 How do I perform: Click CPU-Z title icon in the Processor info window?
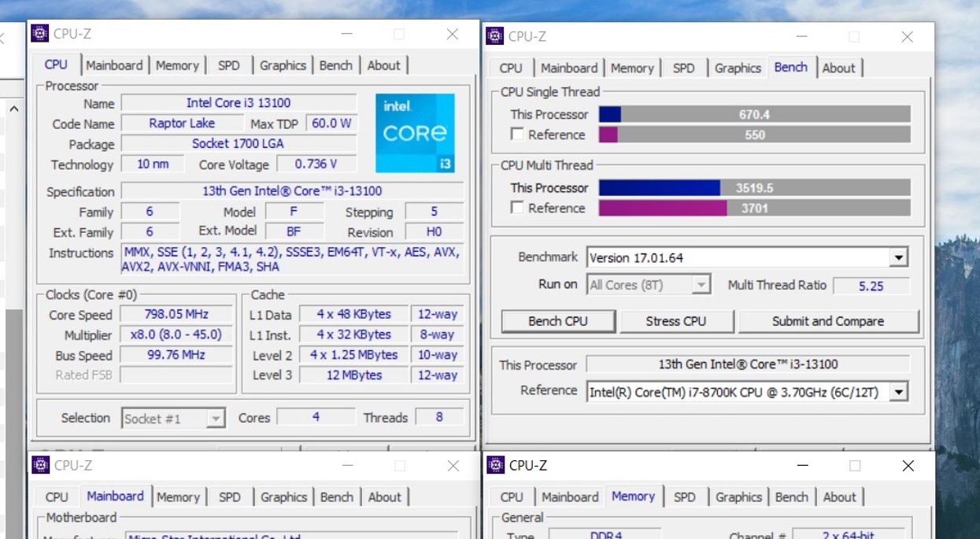point(39,34)
